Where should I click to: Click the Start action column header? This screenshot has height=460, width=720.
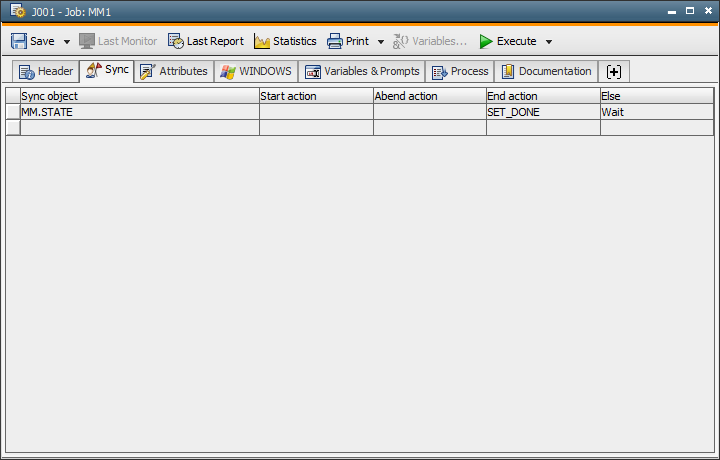316,96
